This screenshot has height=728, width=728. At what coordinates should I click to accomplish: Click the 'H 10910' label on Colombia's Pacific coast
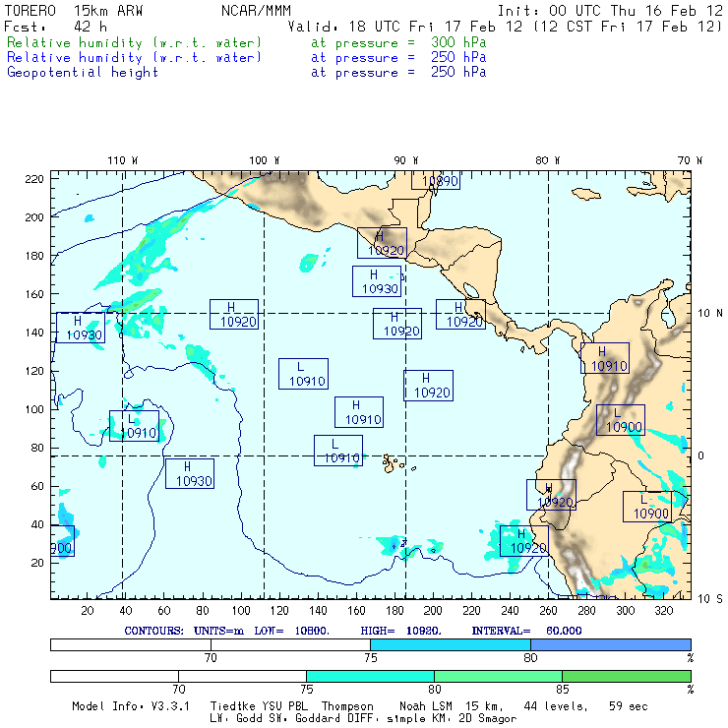point(605,358)
